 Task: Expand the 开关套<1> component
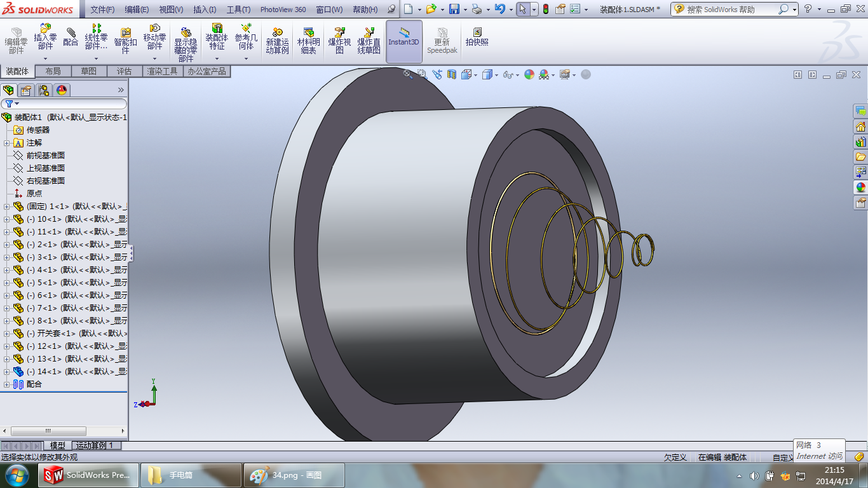7,334
